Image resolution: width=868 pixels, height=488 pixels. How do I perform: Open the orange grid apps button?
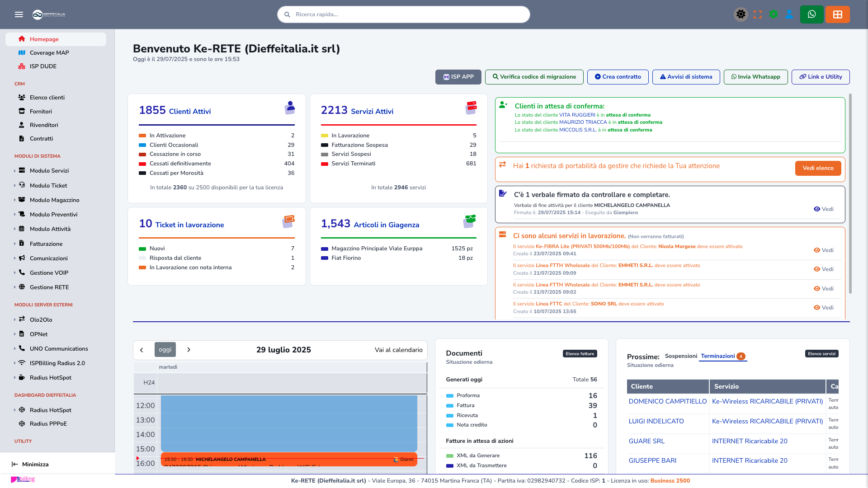point(837,14)
